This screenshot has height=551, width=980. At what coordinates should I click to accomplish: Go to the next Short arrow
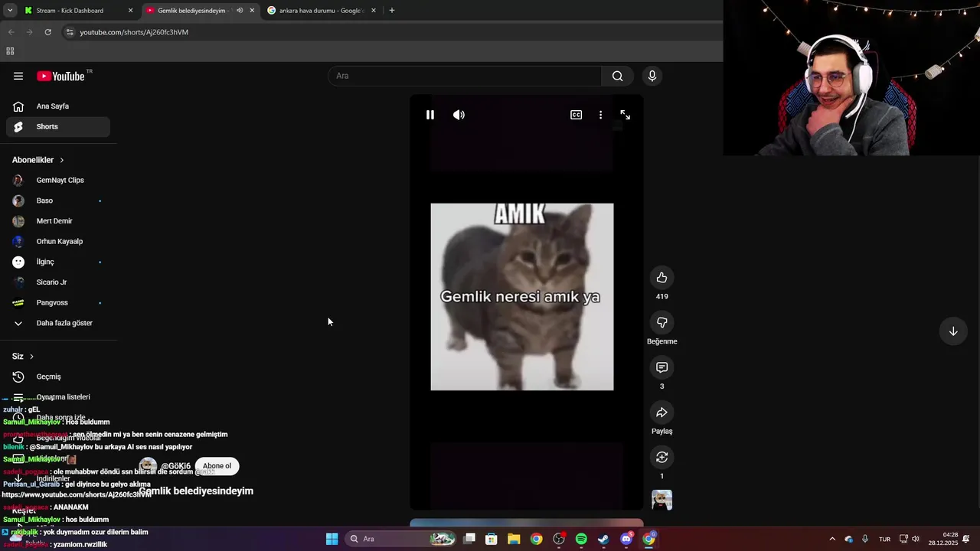953,331
